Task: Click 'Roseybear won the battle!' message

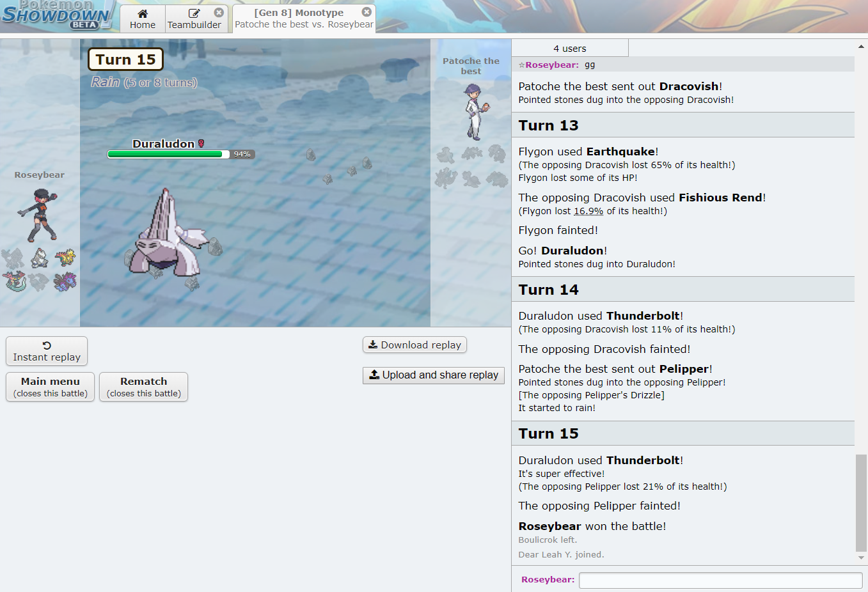Action: point(592,526)
